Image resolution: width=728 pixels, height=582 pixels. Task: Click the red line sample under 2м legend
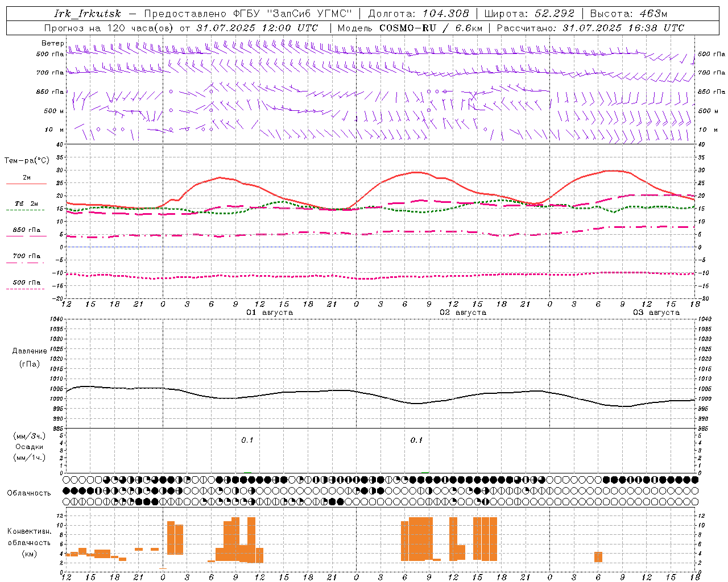pyautogui.click(x=26, y=184)
